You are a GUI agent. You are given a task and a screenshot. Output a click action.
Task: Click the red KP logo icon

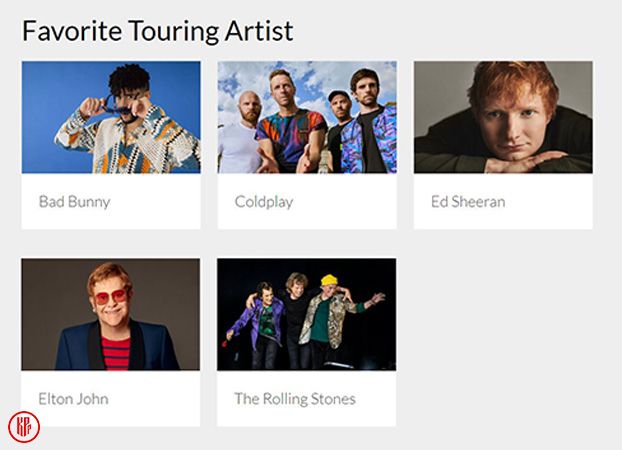pyautogui.click(x=23, y=426)
